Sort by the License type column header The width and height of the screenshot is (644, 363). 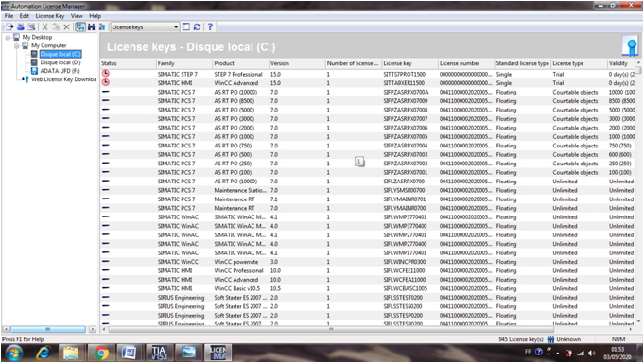pos(579,63)
